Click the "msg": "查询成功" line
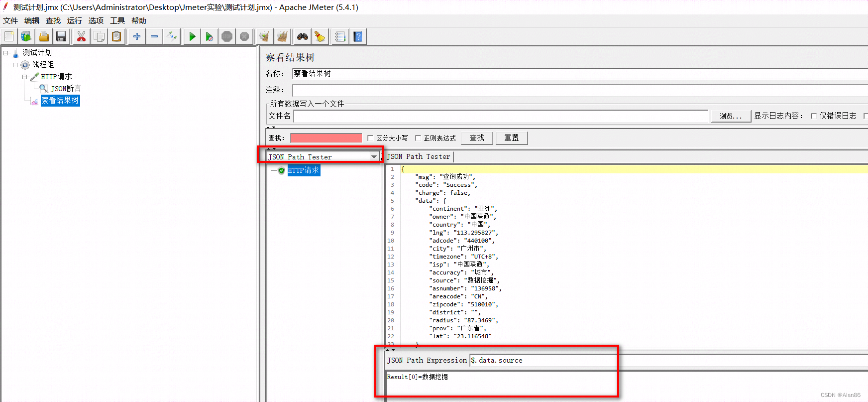Viewport: 868px width, 402px height. click(x=445, y=177)
